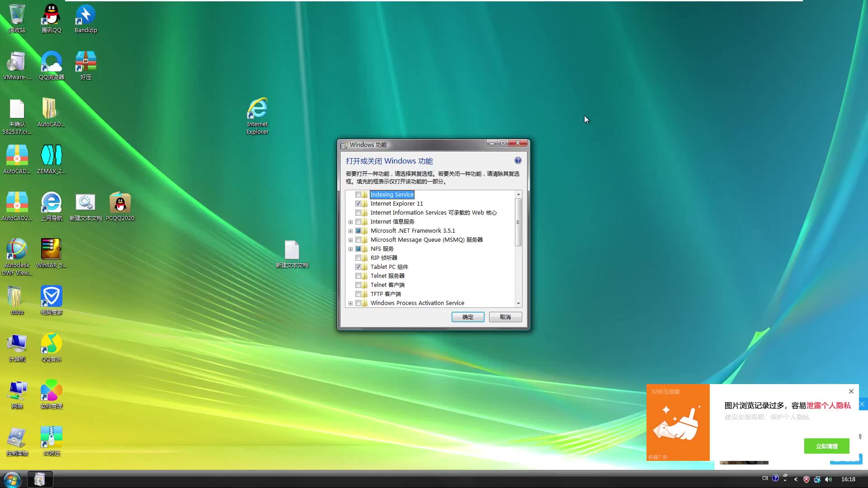Viewport: 868px width, 488px height.
Task: Launch WinRAR_5 installer icon on desktop
Action: [51, 249]
